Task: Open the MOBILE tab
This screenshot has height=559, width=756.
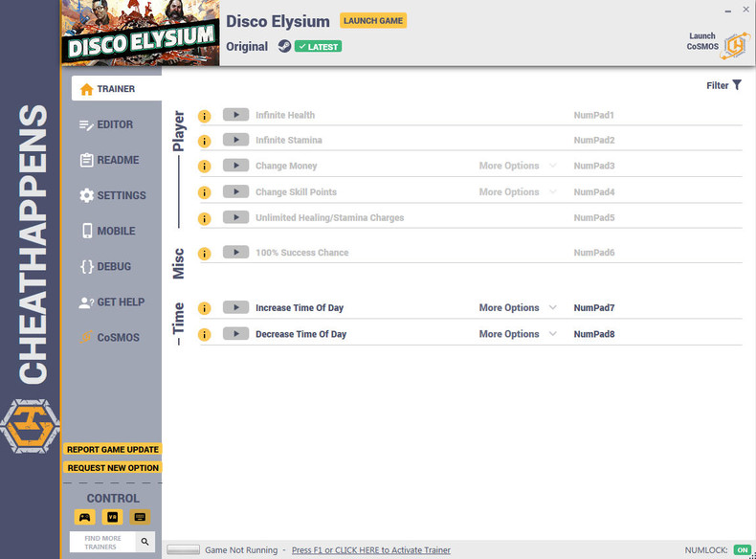Action: [108, 231]
